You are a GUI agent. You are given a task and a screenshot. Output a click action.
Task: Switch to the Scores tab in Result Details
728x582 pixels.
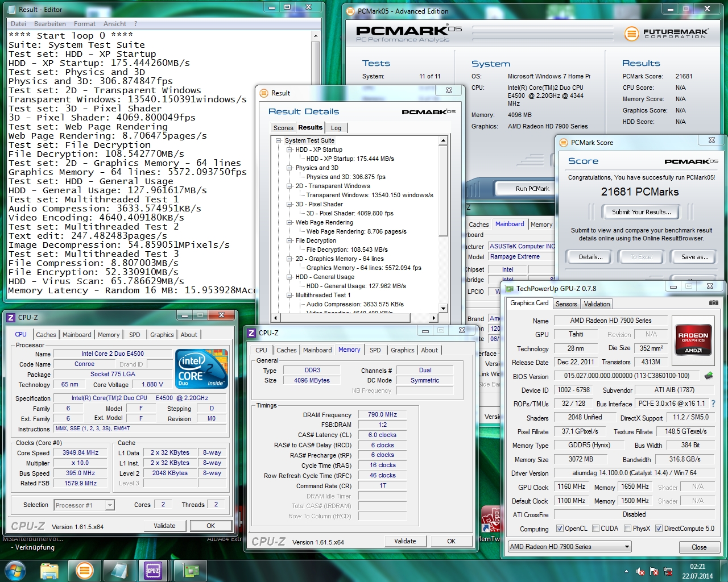coord(283,128)
